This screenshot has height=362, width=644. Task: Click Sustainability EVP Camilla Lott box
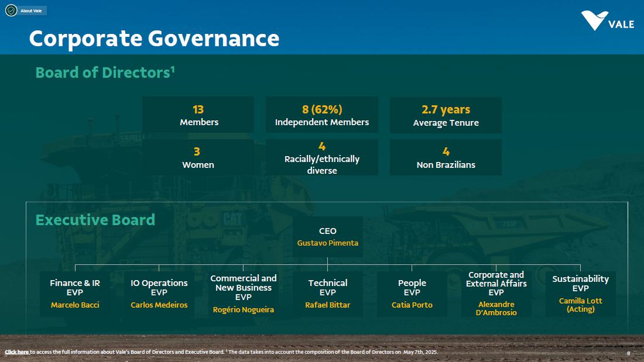[x=580, y=294]
